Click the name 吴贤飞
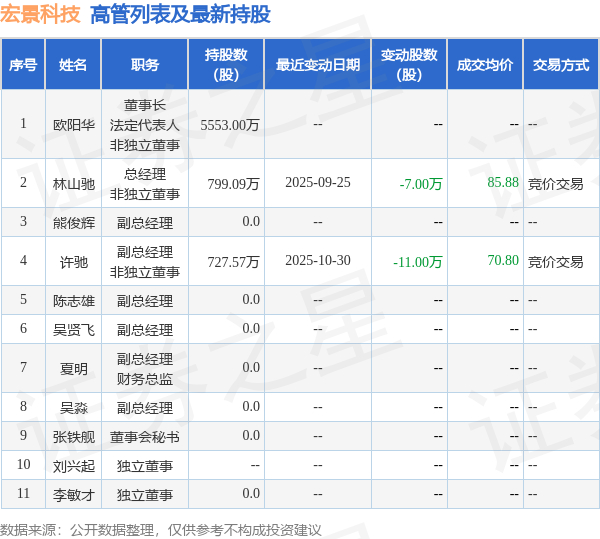Image resolution: width=600 pixels, height=539 pixels. pyautogui.click(x=73, y=330)
